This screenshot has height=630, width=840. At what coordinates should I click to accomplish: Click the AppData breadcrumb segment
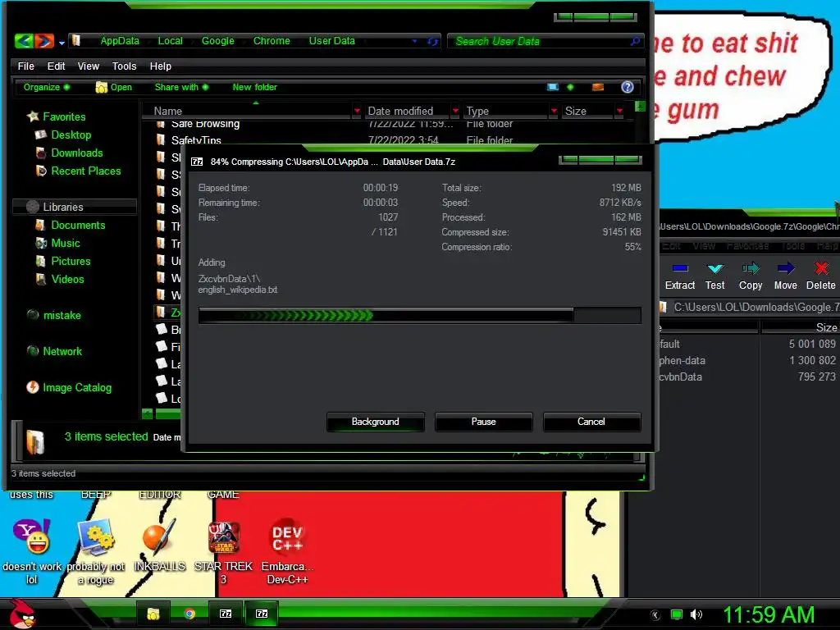point(120,41)
